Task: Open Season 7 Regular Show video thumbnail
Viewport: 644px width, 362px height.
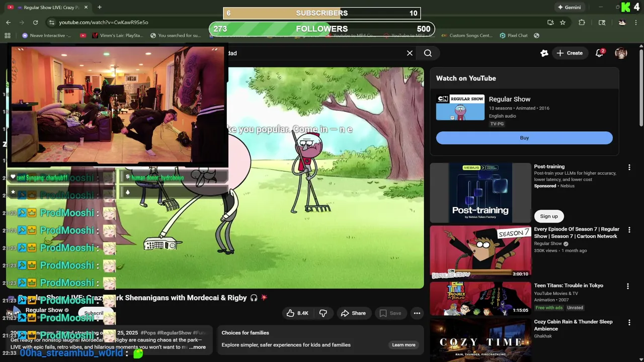Action: click(480, 252)
